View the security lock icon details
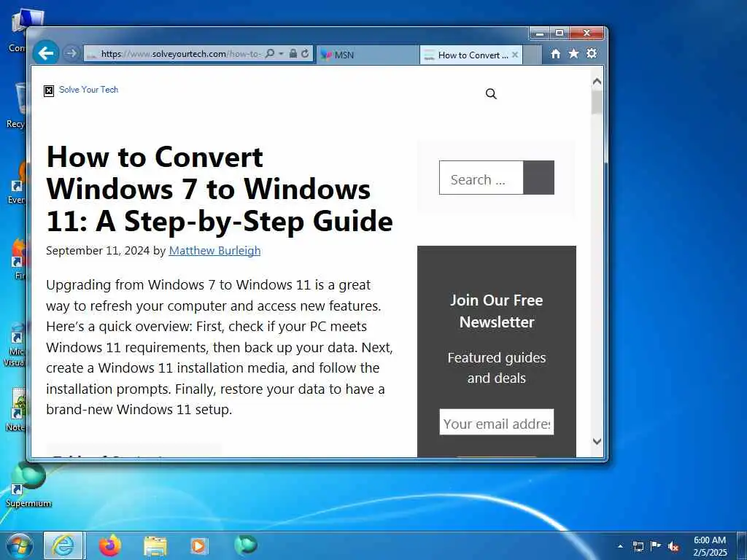Screen dimensions: 747x560 [x=293, y=53]
